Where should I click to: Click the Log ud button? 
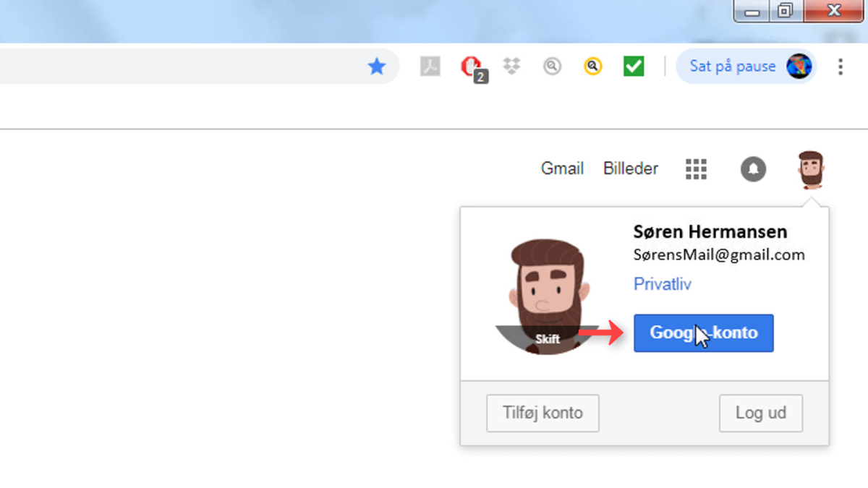click(761, 414)
